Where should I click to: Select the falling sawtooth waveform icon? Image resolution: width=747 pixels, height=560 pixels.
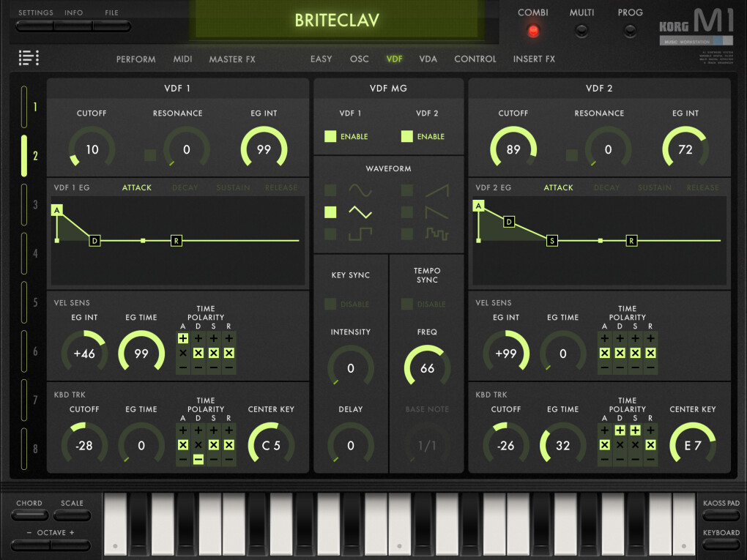[x=437, y=212]
